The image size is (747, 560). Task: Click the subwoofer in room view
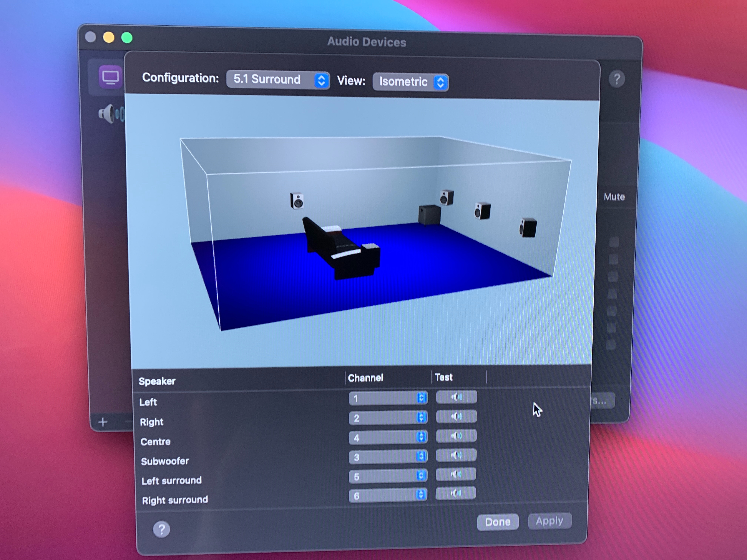pos(429,215)
